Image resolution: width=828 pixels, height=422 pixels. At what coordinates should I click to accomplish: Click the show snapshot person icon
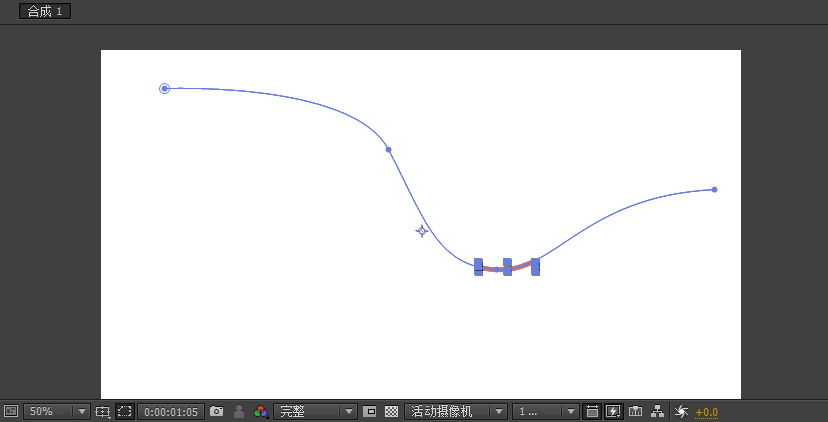click(239, 411)
